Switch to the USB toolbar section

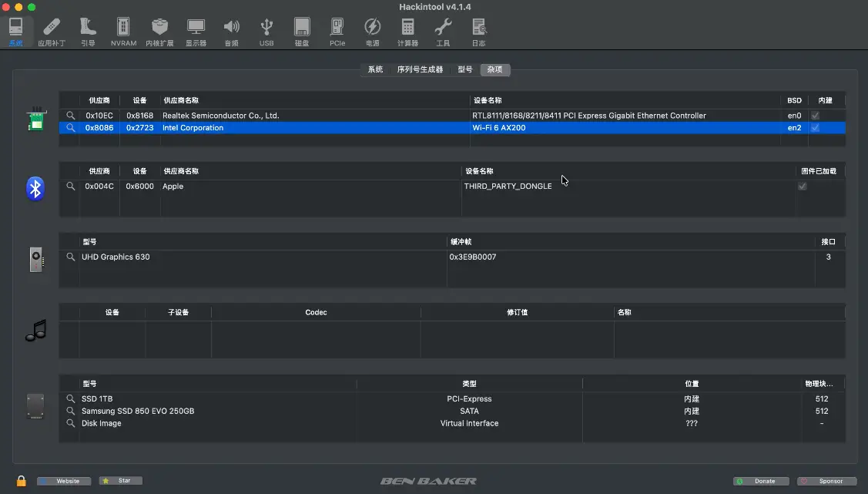click(x=266, y=32)
